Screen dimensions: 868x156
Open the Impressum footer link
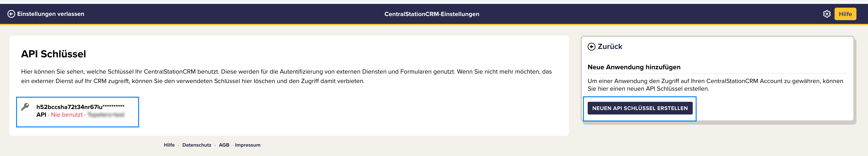248,145
